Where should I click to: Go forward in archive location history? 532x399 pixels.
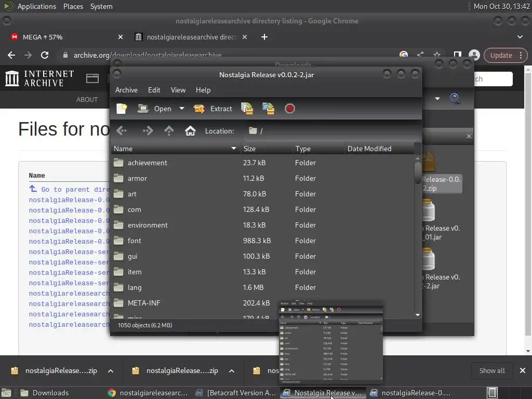point(148,130)
